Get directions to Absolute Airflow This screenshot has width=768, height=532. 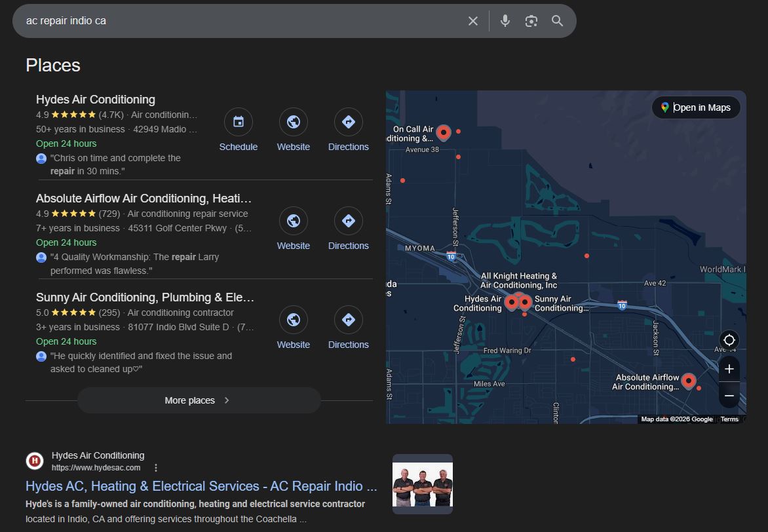[349, 221]
